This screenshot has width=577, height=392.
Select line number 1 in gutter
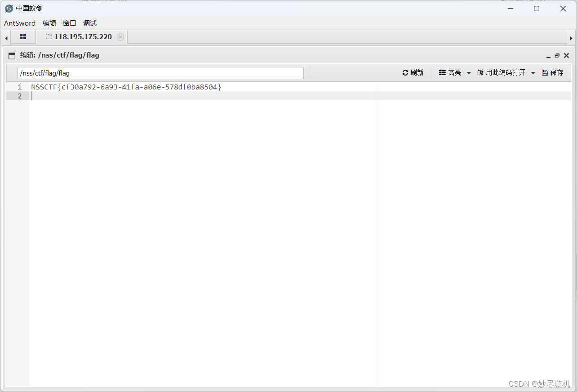[x=20, y=87]
